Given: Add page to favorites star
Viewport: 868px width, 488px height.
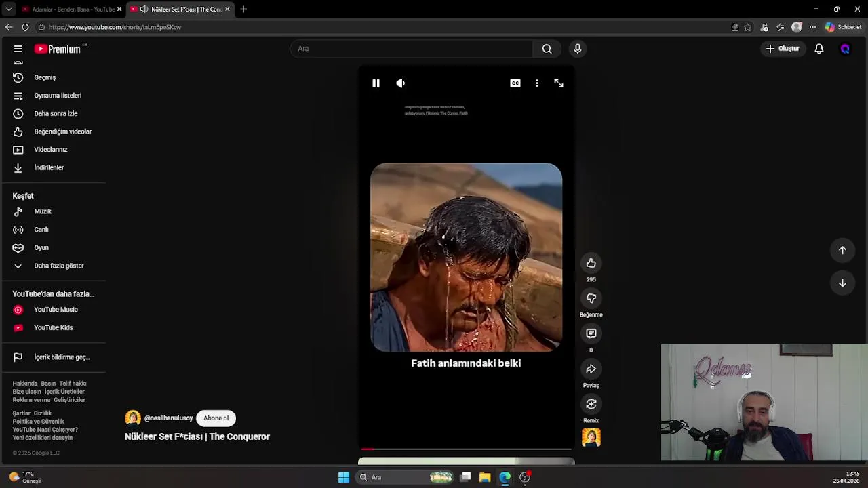Looking at the screenshot, I should [x=747, y=27].
